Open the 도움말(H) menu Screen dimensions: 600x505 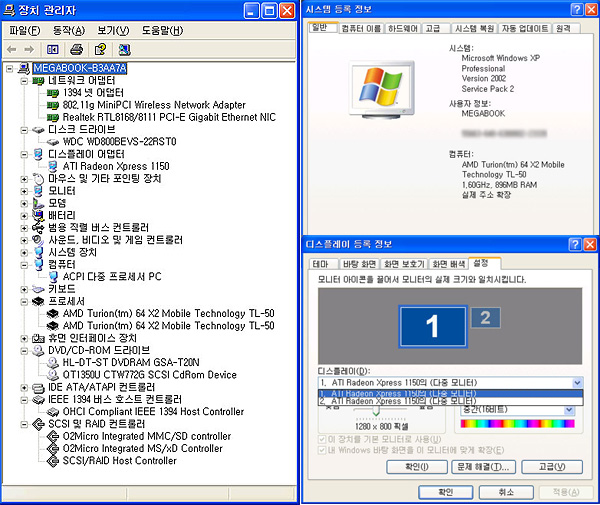[x=163, y=30]
